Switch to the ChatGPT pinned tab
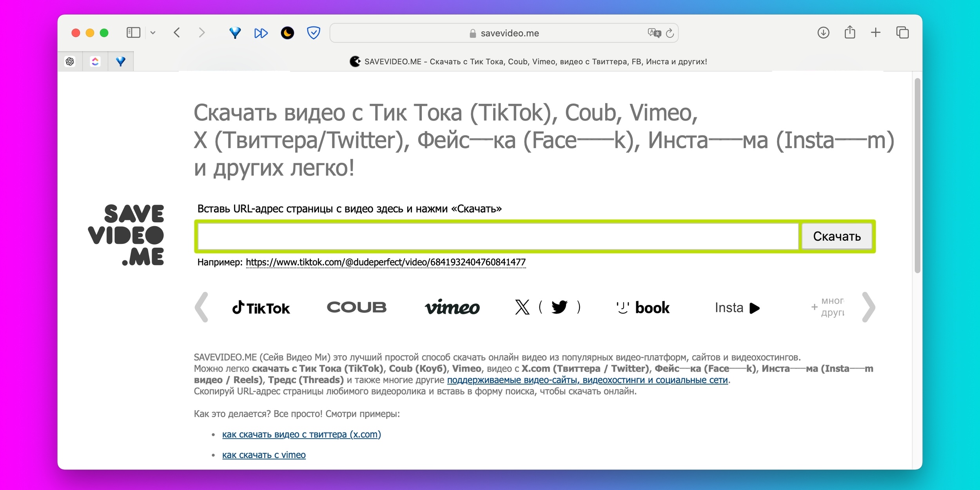This screenshot has width=980, height=490. (70, 61)
